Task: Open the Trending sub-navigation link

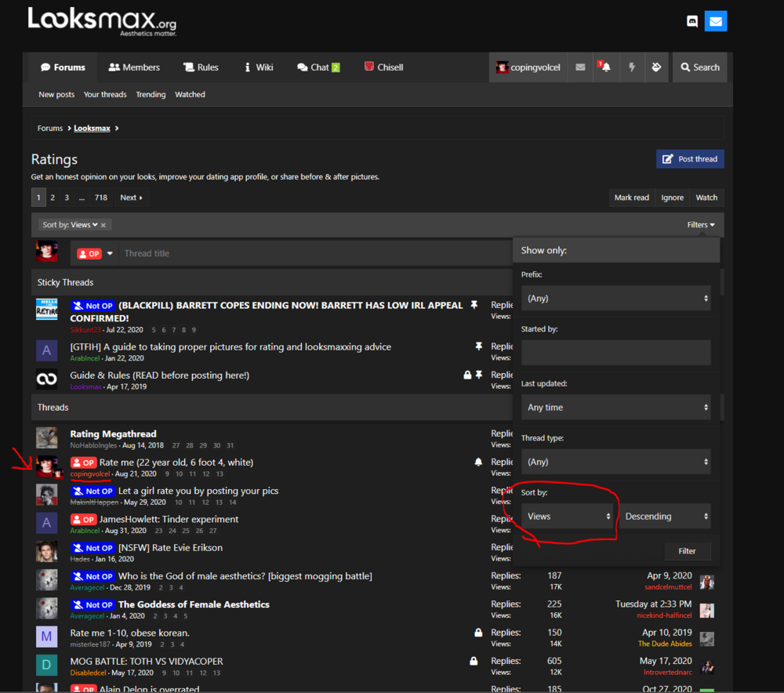Action: point(151,95)
